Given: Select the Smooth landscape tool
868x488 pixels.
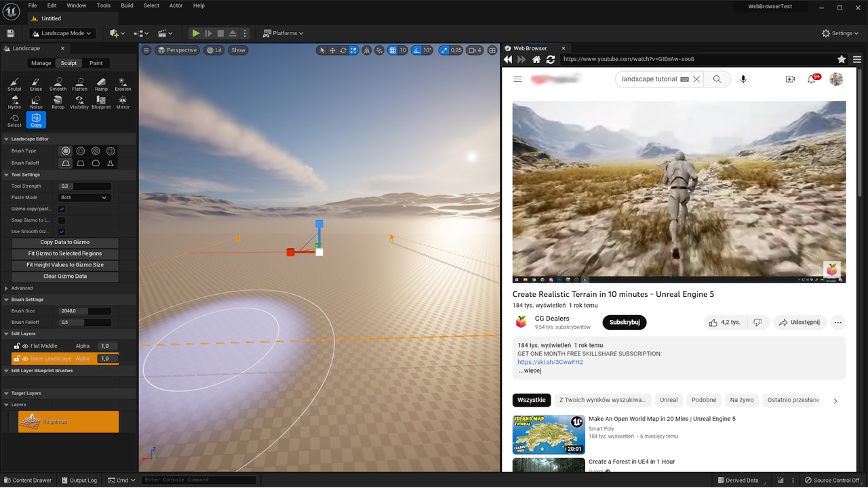Looking at the screenshot, I should click(58, 84).
